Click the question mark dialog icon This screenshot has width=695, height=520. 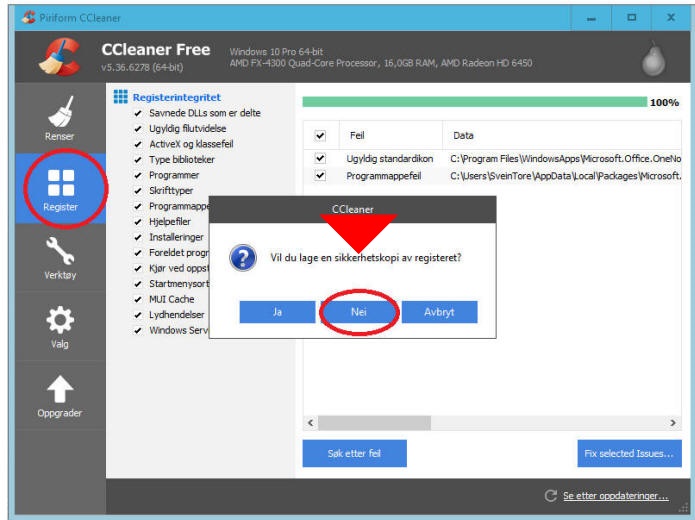coord(243,258)
